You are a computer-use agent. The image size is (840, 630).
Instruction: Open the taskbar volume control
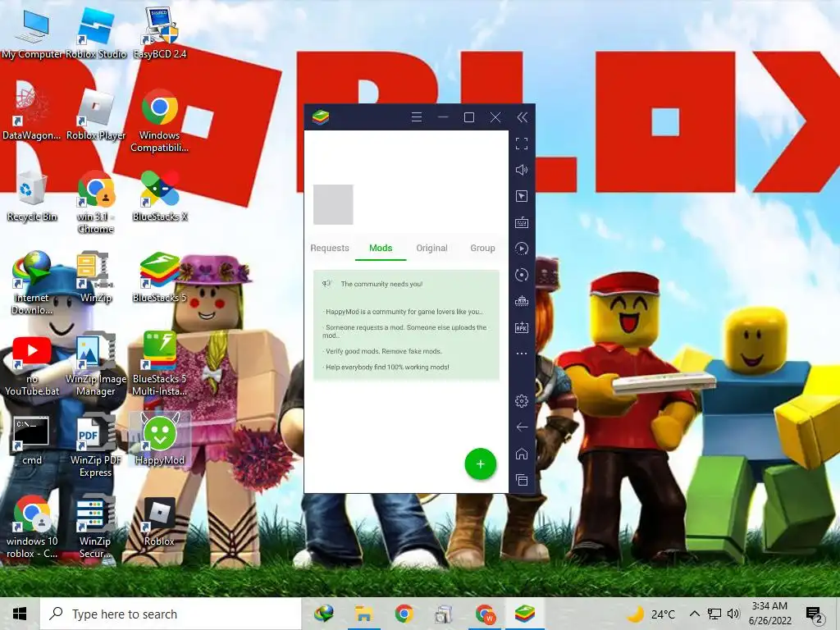click(733, 614)
